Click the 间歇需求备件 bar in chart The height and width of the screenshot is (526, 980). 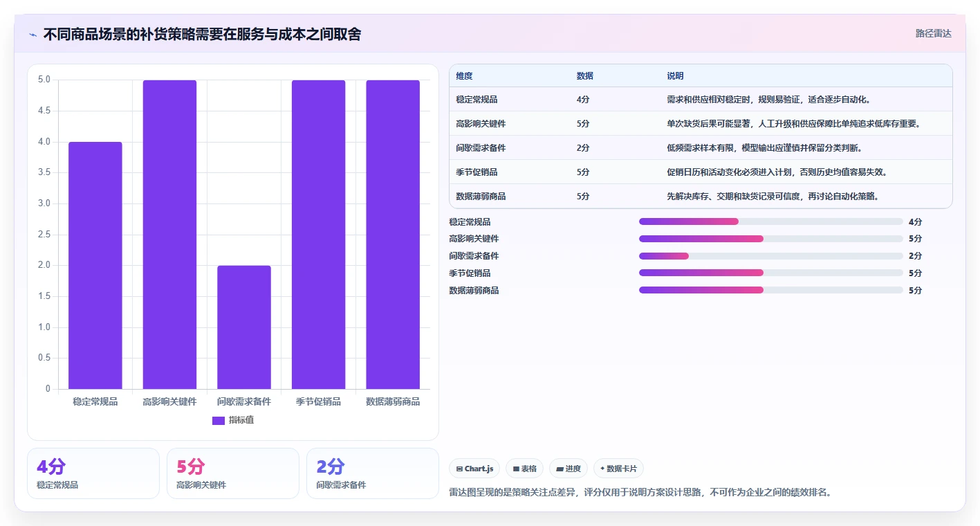244,327
